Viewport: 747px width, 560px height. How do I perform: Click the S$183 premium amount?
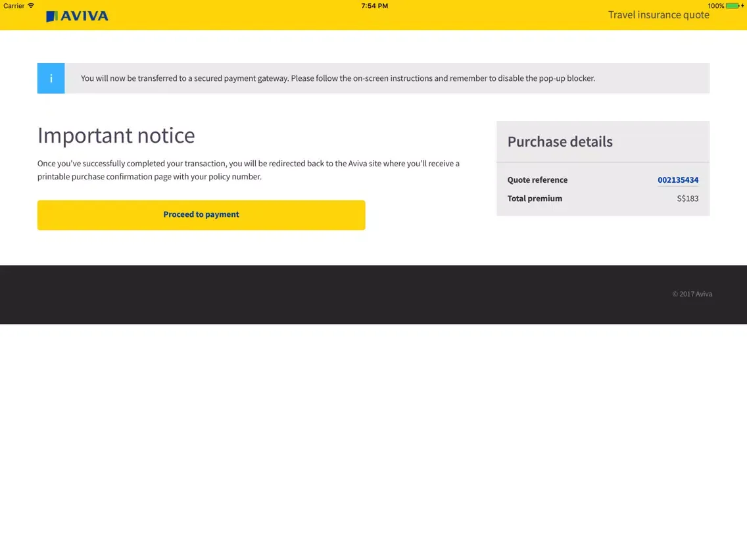pos(687,198)
